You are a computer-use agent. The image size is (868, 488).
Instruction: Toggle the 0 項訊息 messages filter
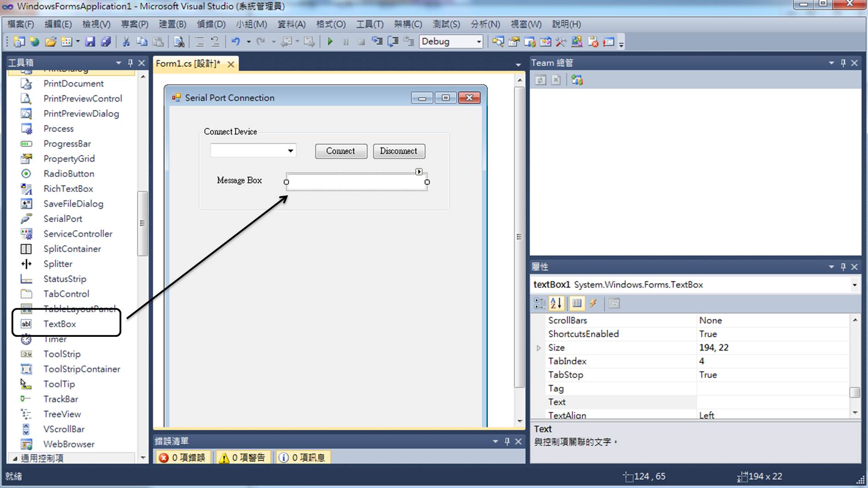pyautogui.click(x=303, y=457)
